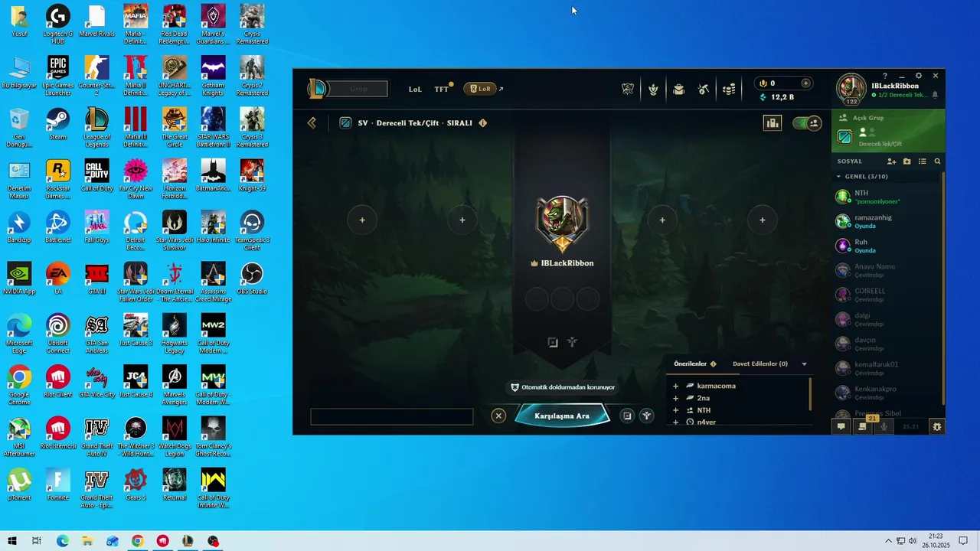Screen dimensions: 980x551
Task: Open the LoR launcher button
Action: pos(480,89)
